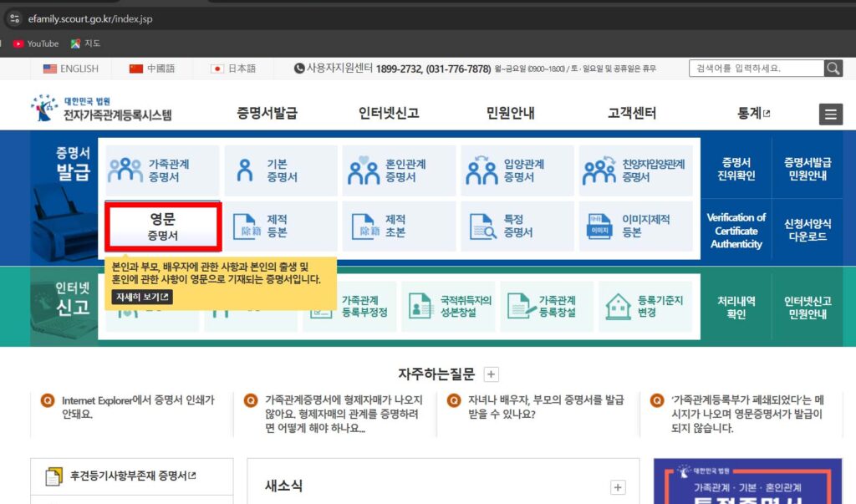The image size is (856, 504).
Task: Click the 인터넷 신고 section heading
Action: tap(72, 298)
